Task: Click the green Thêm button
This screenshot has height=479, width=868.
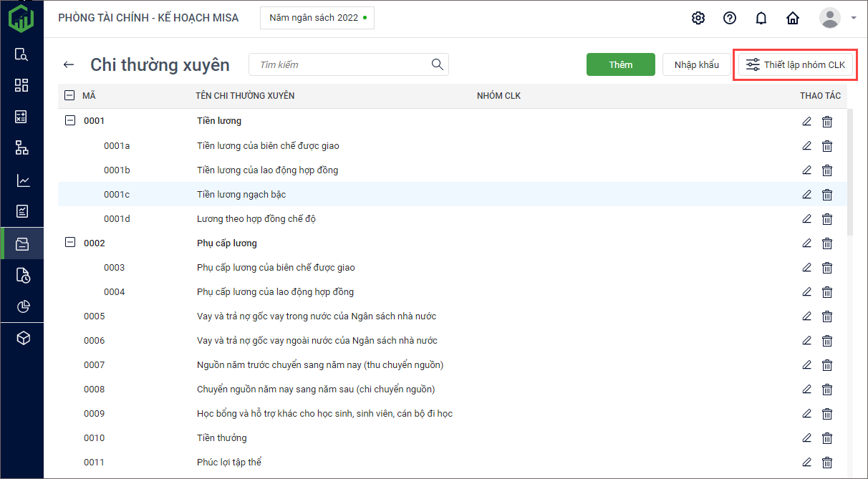Action: tap(620, 65)
